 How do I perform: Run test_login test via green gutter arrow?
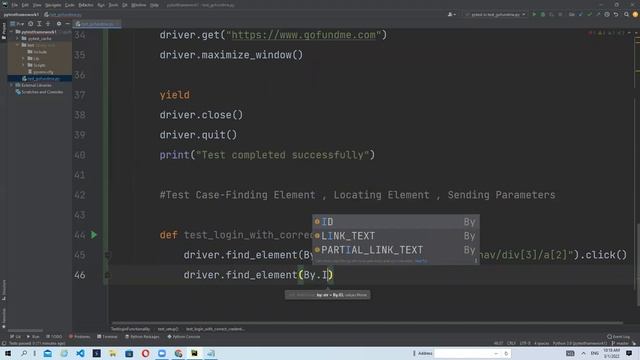pyautogui.click(x=94, y=235)
